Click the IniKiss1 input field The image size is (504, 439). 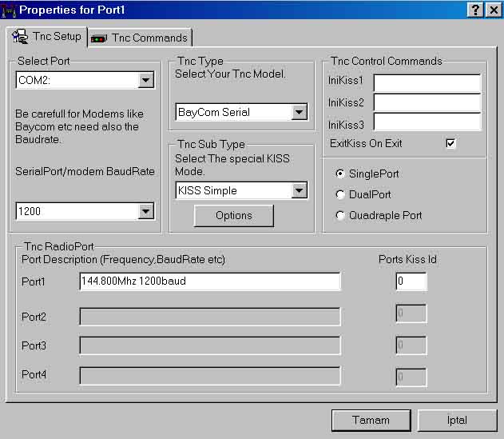(x=427, y=83)
